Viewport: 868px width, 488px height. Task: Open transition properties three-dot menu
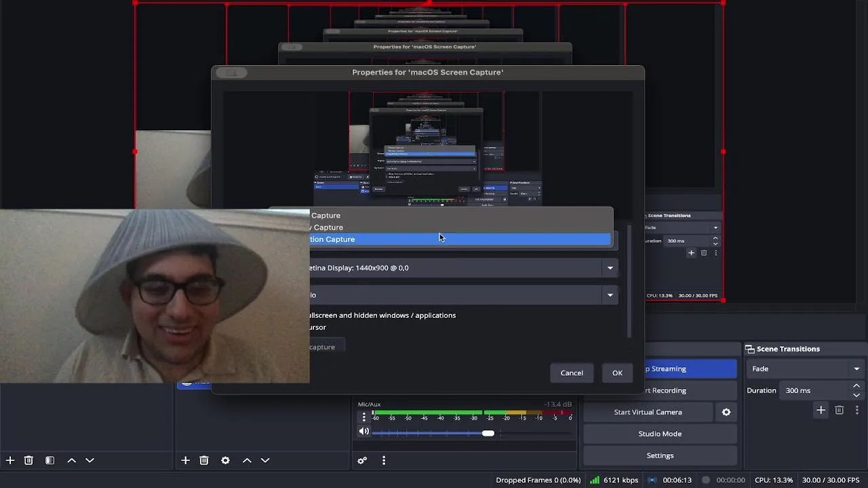click(857, 410)
